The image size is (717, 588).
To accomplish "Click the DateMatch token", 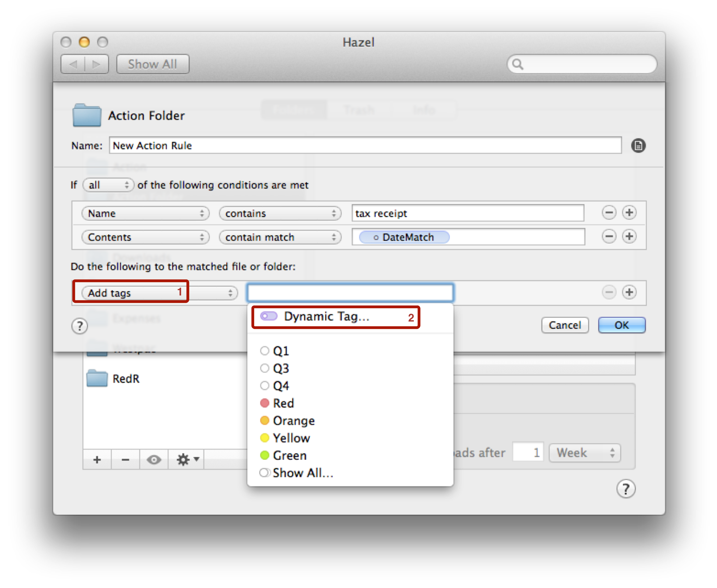I will [404, 237].
